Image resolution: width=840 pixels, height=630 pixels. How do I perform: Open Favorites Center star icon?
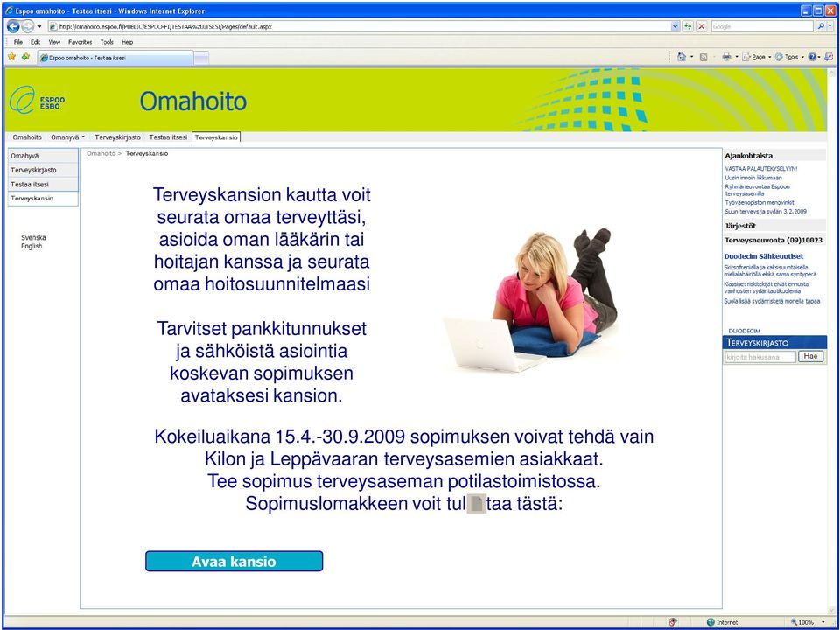click(11, 57)
